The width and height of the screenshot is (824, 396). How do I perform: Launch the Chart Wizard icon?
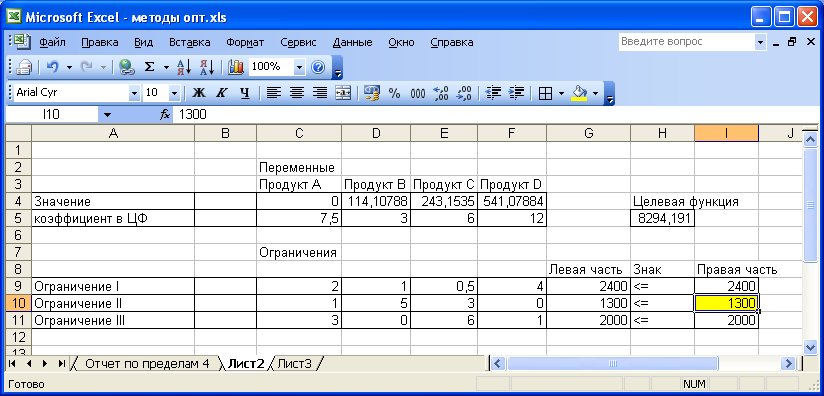tap(236, 67)
